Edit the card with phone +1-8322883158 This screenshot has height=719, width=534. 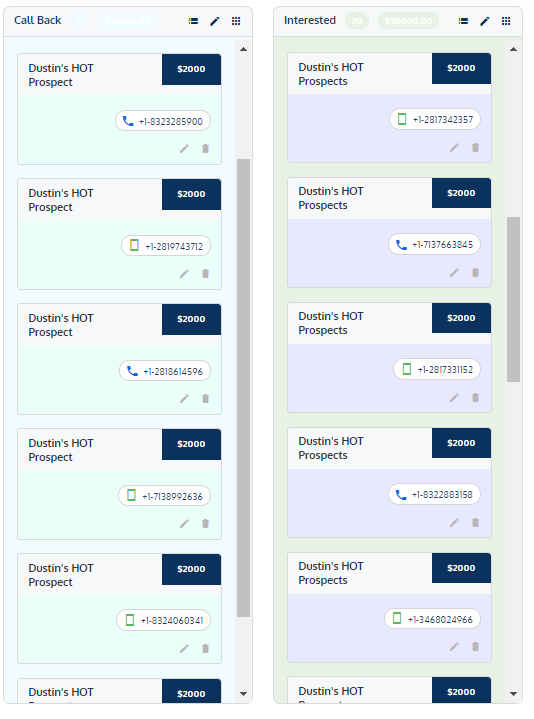pos(454,522)
